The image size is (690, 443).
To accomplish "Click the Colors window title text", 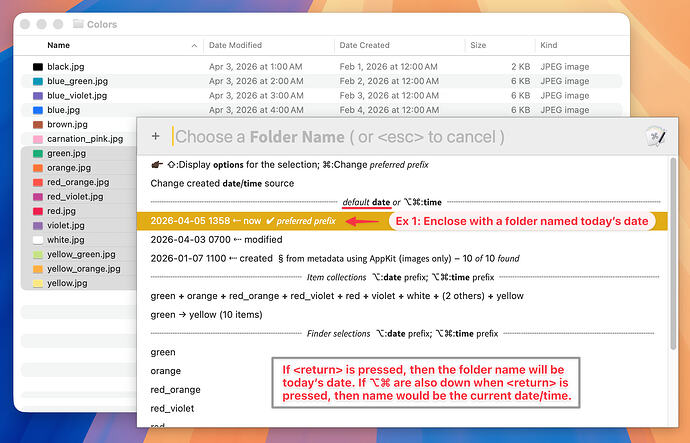I will click(x=102, y=24).
